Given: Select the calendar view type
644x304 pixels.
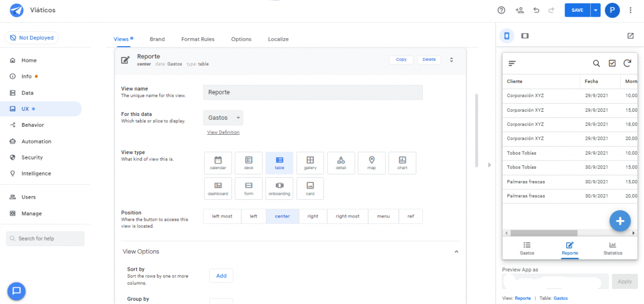Looking at the screenshot, I should pos(218,163).
